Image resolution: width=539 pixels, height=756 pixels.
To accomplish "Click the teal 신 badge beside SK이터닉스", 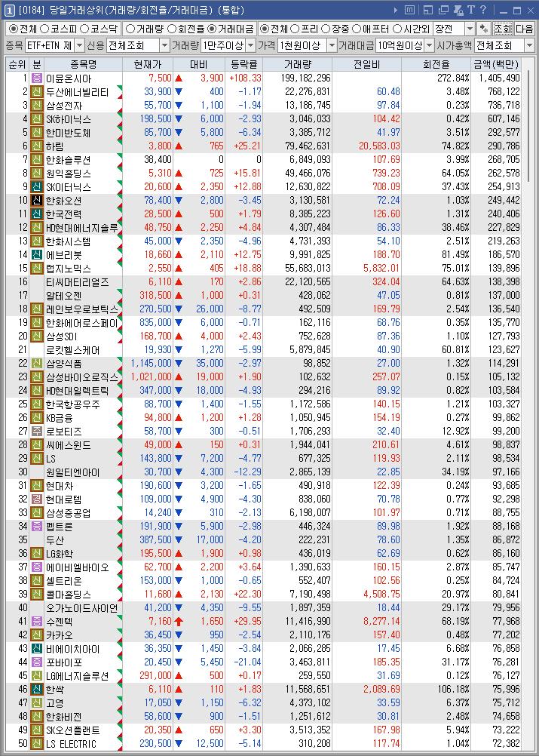I will [x=37, y=186].
